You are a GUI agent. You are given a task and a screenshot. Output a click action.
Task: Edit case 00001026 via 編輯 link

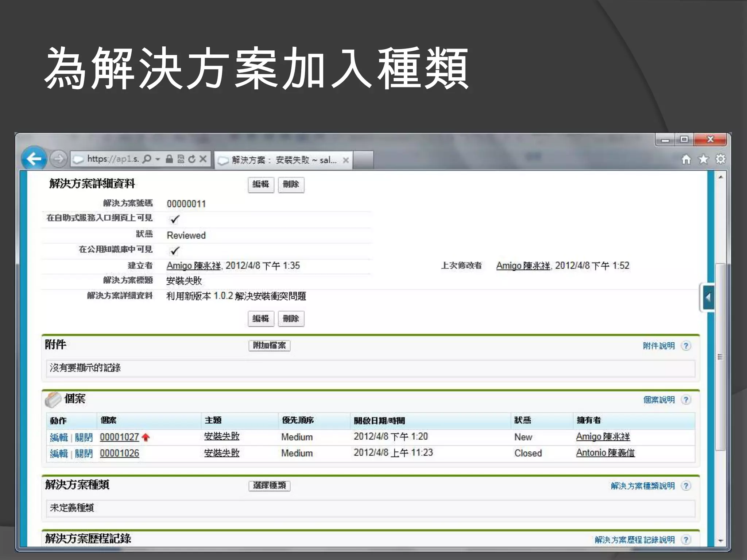[x=59, y=454]
